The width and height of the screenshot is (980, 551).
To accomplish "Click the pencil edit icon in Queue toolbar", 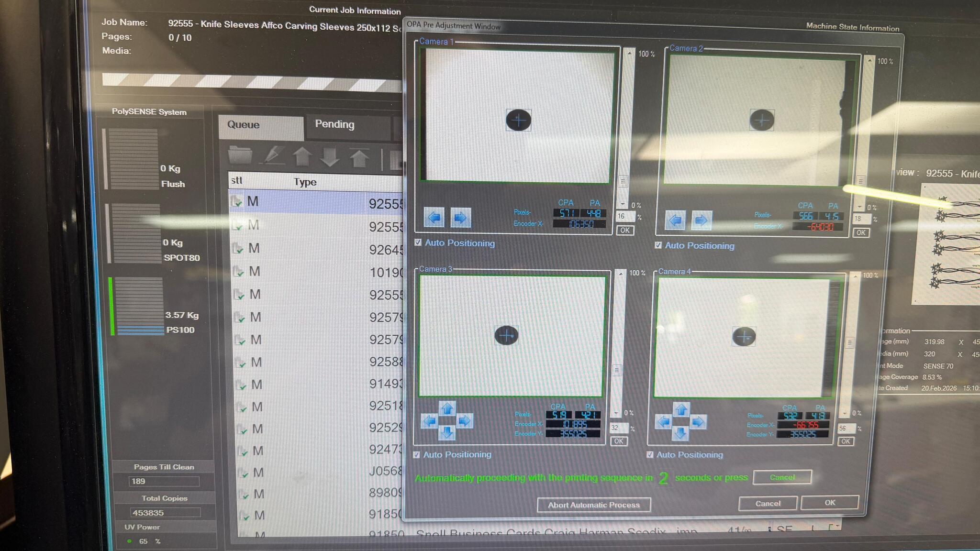I will pyautogui.click(x=273, y=155).
